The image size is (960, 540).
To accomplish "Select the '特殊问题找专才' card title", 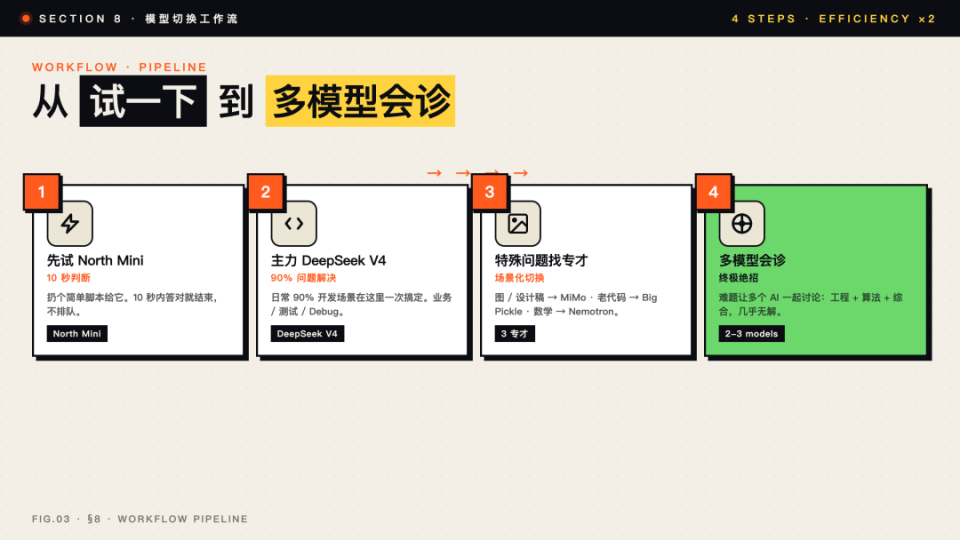I will click(541, 261).
